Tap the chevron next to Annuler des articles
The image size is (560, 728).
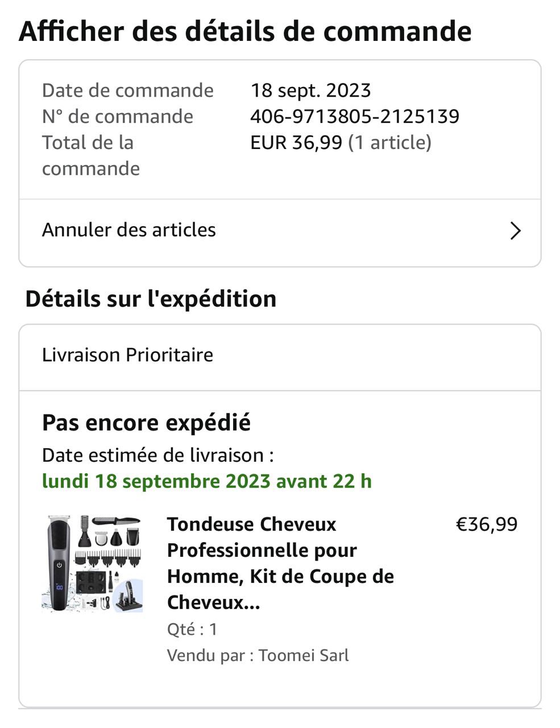[x=515, y=230]
